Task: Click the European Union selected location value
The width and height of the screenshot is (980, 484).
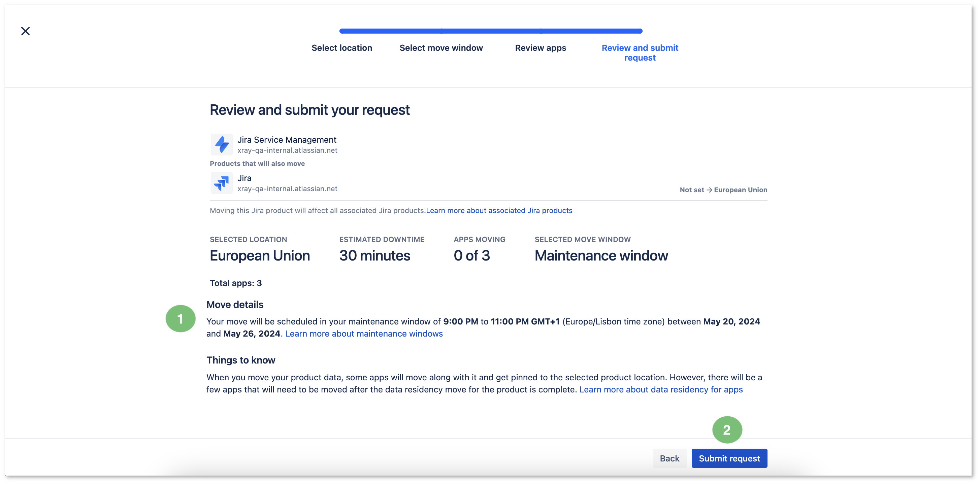Action: [x=260, y=256]
